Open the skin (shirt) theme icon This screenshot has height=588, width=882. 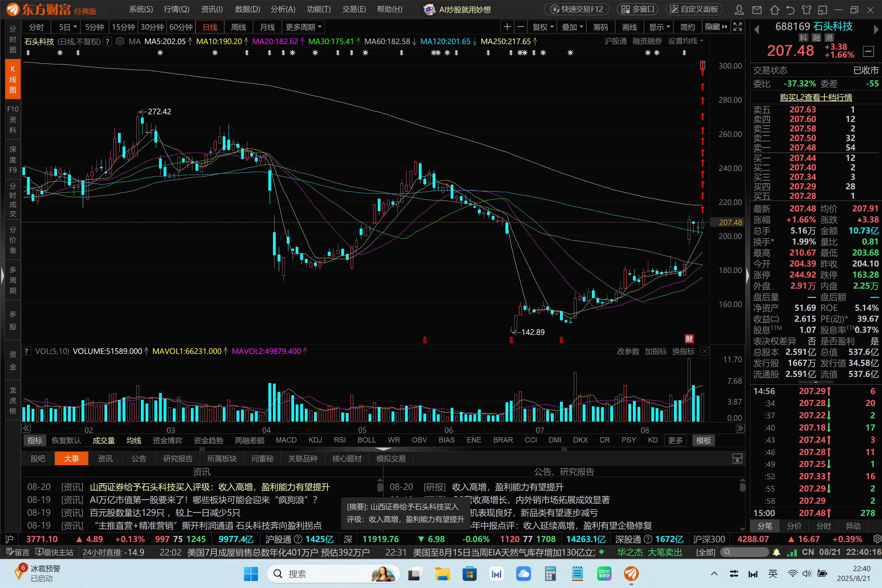click(x=806, y=9)
